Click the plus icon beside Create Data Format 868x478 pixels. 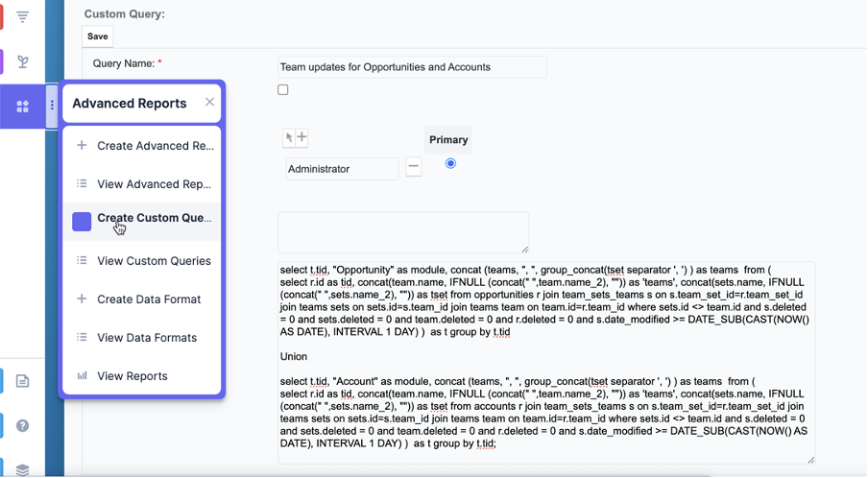pyautogui.click(x=82, y=299)
